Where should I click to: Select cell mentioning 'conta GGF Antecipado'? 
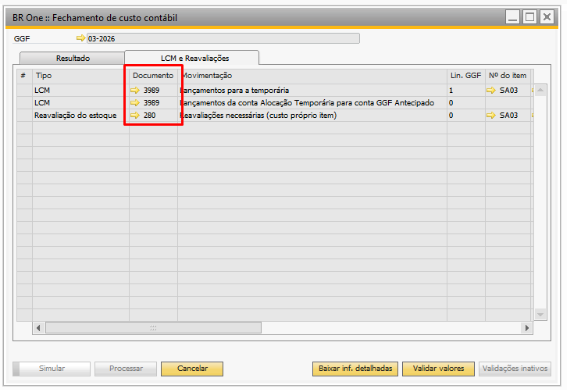click(312, 103)
